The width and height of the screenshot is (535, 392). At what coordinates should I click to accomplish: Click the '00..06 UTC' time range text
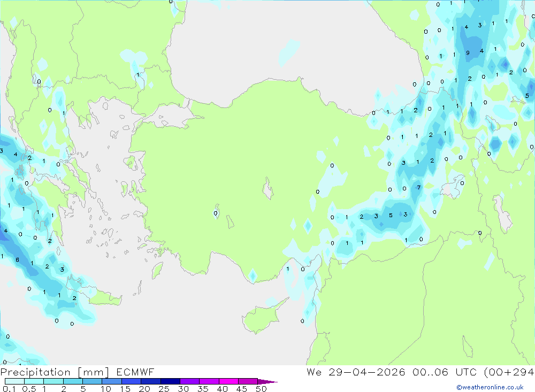[x=446, y=372]
